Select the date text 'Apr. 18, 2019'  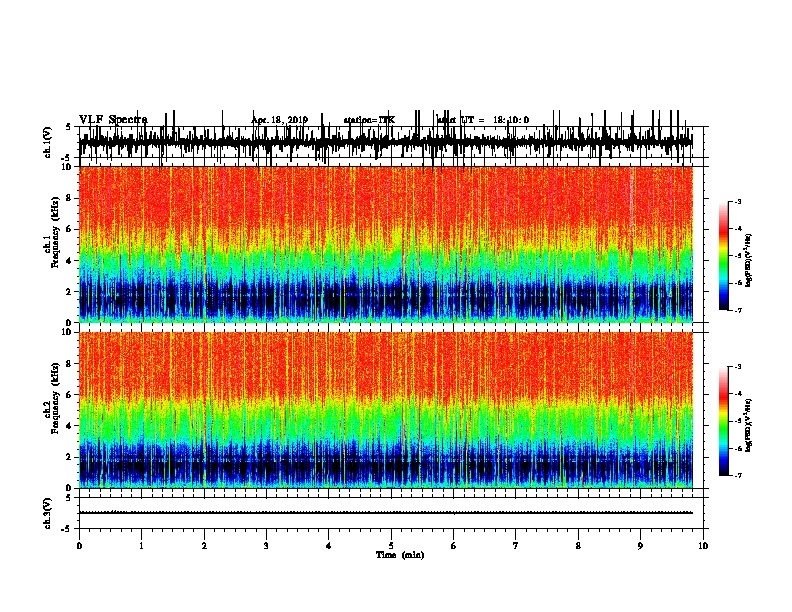click(280, 120)
